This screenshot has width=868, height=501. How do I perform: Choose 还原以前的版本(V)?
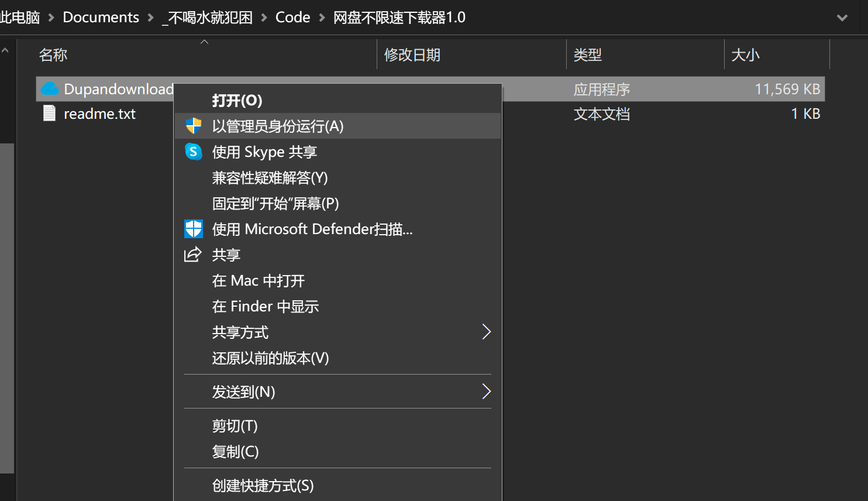click(x=270, y=358)
